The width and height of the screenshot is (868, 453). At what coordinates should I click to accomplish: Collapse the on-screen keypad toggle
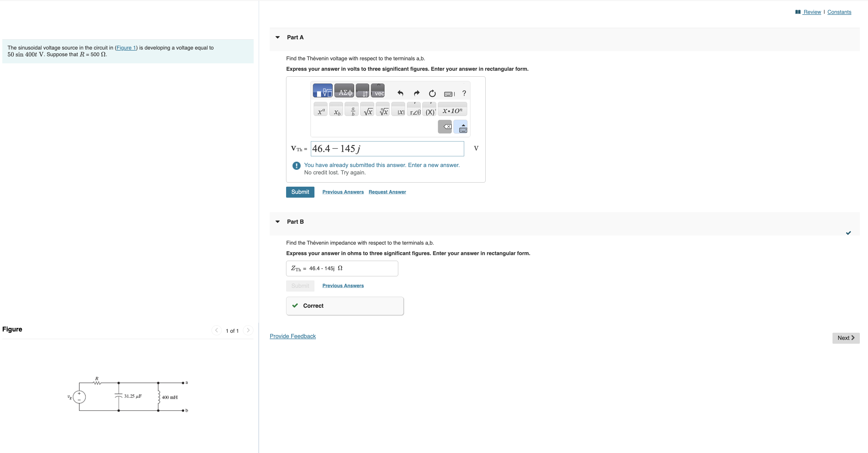click(x=460, y=127)
